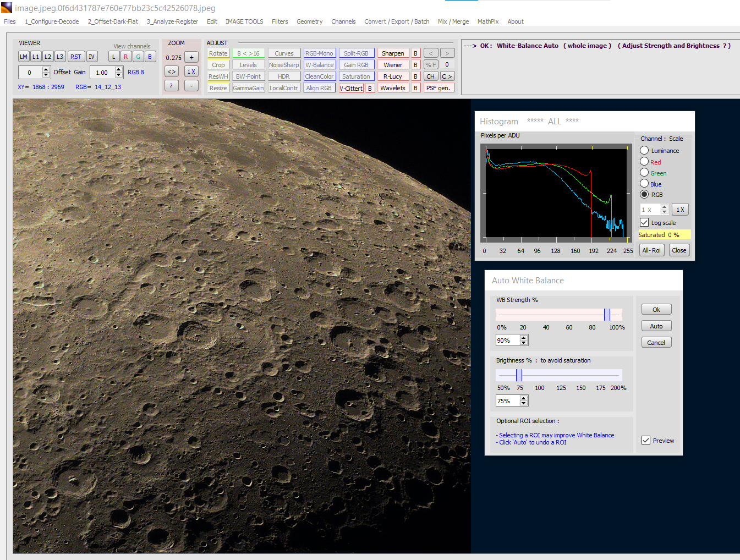Open the IMAGE TOOLS menu

[244, 21]
